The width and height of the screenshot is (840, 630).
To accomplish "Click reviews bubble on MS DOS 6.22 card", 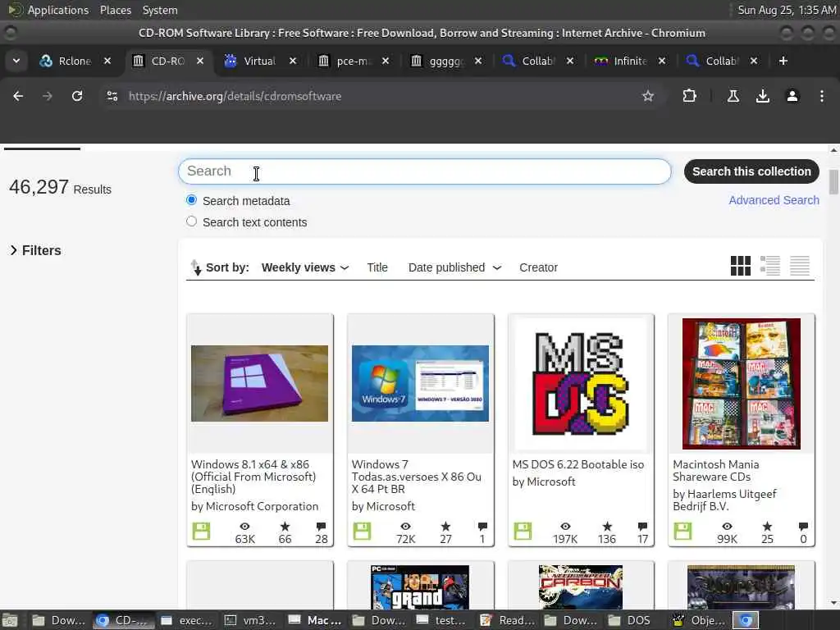I will tap(643, 527).
